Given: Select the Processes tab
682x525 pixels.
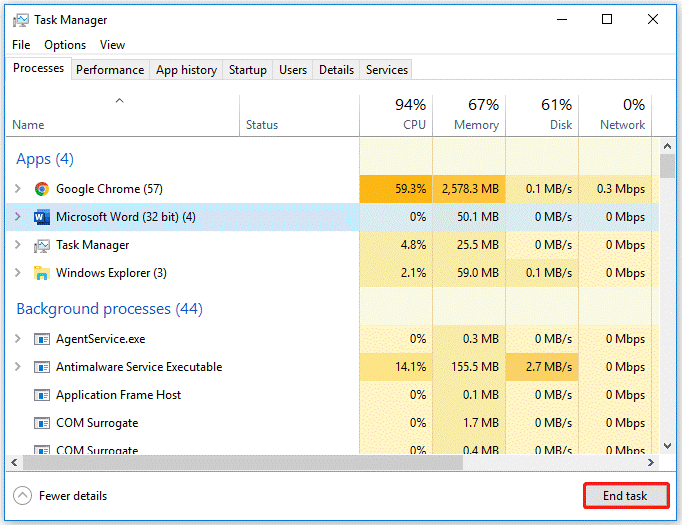Looking at the screenshot, I should click(38, 68).
